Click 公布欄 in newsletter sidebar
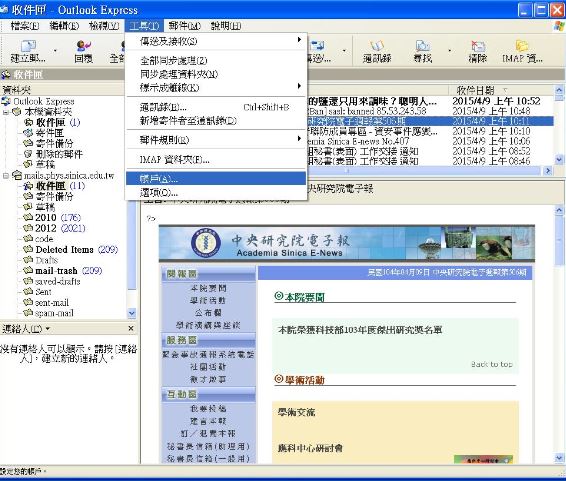 coord(208,312)
